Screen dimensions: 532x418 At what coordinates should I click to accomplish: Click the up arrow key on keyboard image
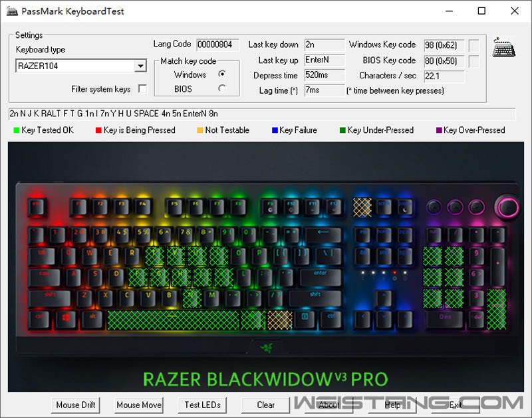(384, 298)
